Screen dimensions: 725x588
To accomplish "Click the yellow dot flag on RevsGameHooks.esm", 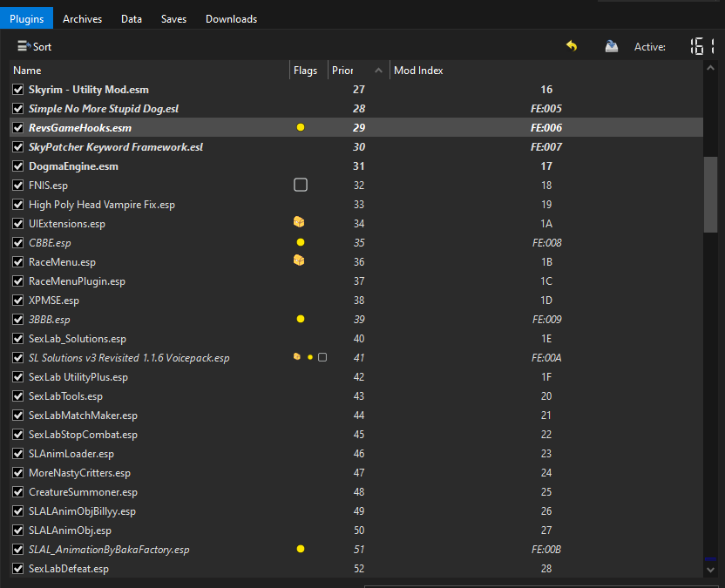I will pos(301,127).
